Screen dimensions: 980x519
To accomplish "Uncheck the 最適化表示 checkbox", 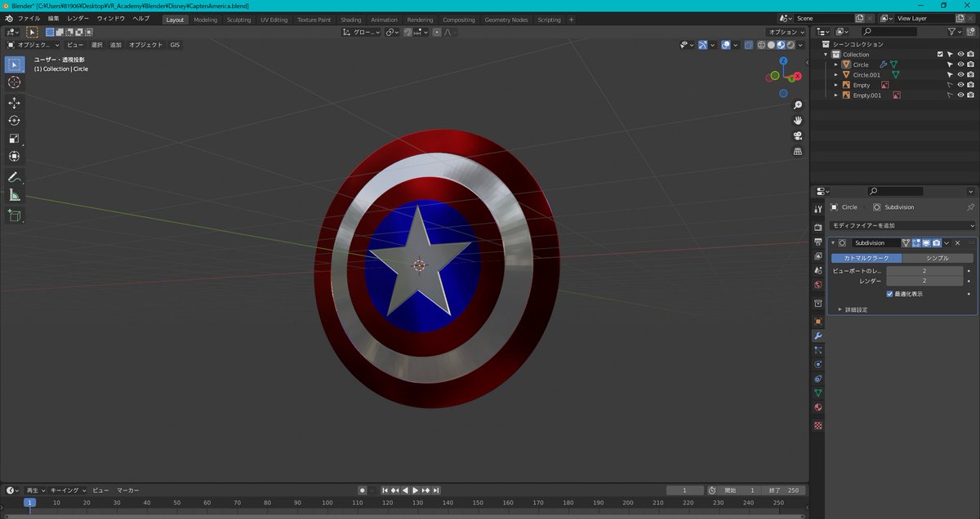I will pyautogui.click(x=890, y=294).
